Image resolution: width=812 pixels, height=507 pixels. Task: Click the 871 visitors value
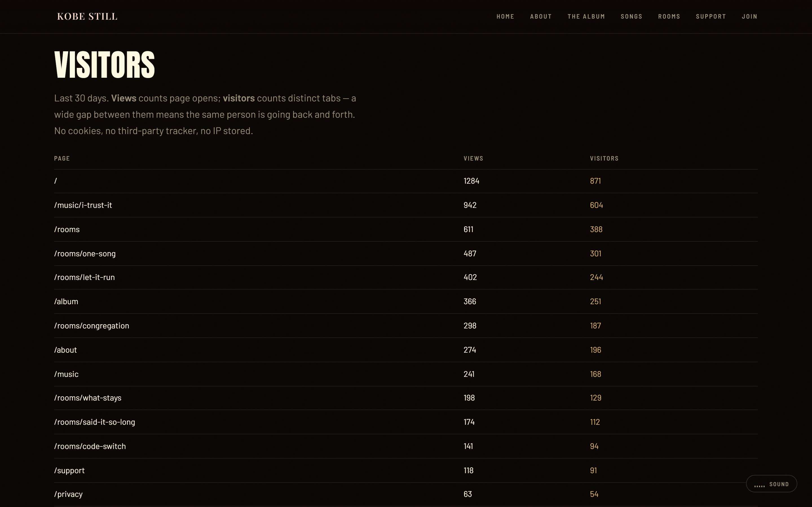[595, 181]
